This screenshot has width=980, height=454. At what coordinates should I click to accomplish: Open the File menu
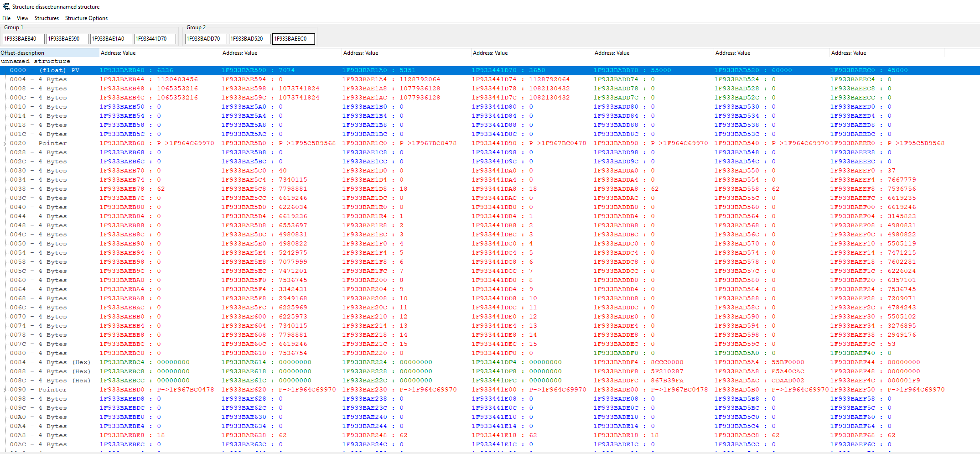[6, 18]
